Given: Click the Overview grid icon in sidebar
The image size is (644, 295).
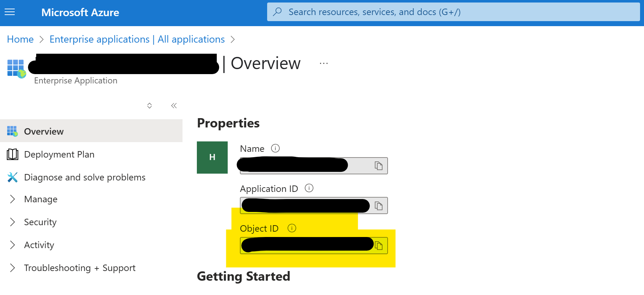Looking at the screenshot, I should pyautogui.click(x=12, y=131).
